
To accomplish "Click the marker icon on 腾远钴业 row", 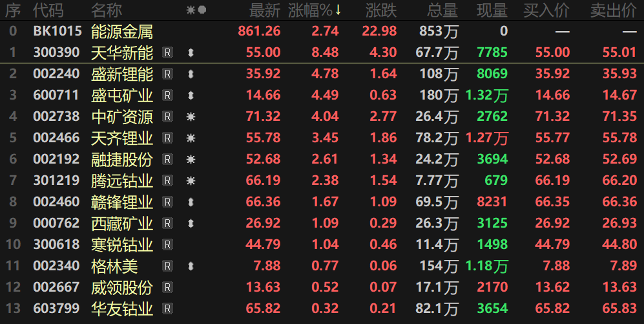I will [x=191, y=181].
